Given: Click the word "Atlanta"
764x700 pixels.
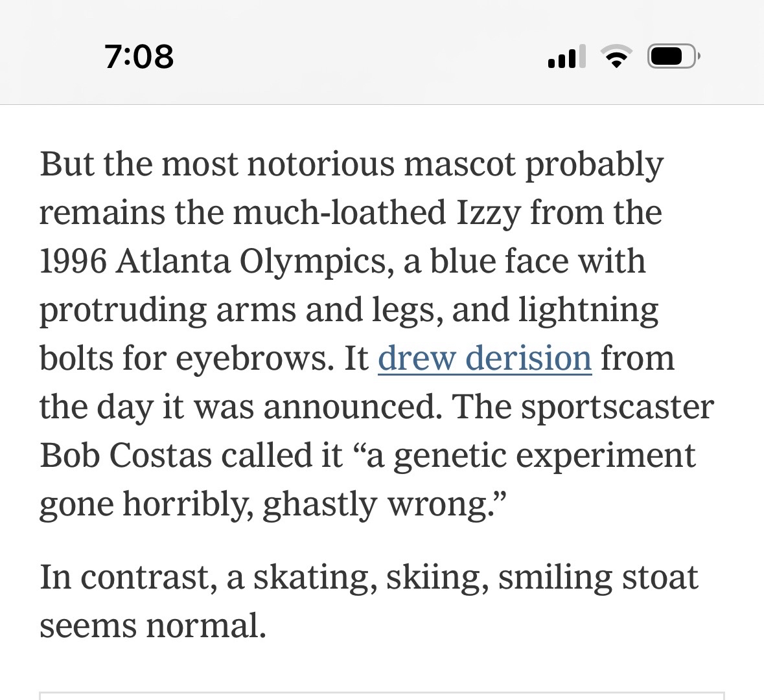Looking at the screenshot, I should pyautogui.click(x=172, y=261).
